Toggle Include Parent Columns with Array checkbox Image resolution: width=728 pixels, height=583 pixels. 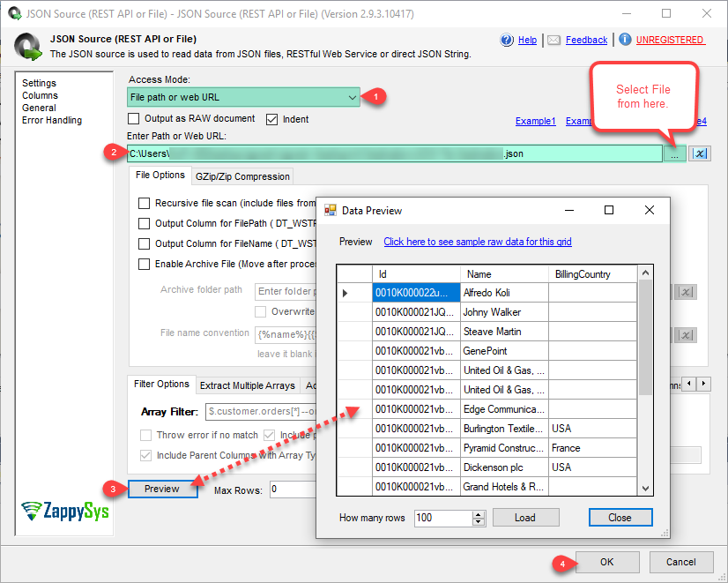pyautogui.click(x=145, y=455)
